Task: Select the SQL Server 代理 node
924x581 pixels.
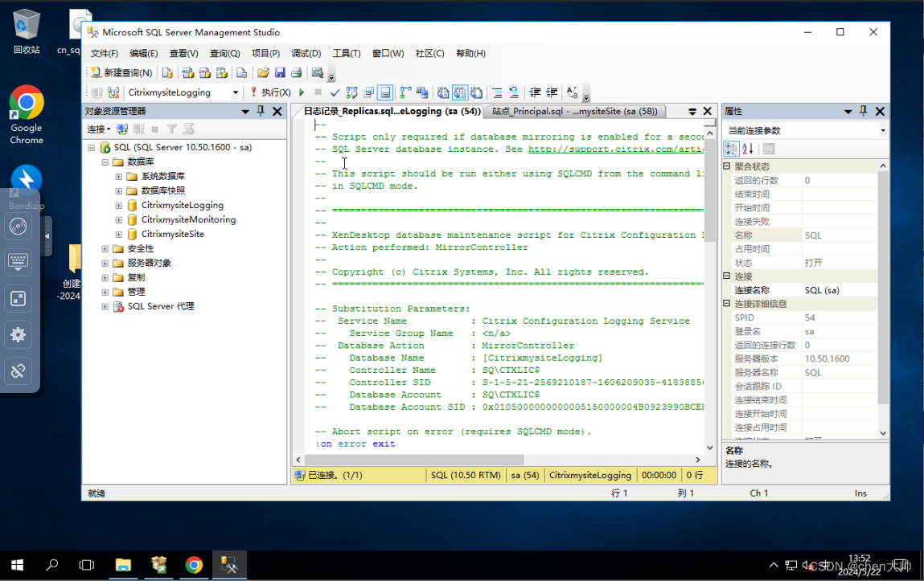Action: click(x=161, y=307)
